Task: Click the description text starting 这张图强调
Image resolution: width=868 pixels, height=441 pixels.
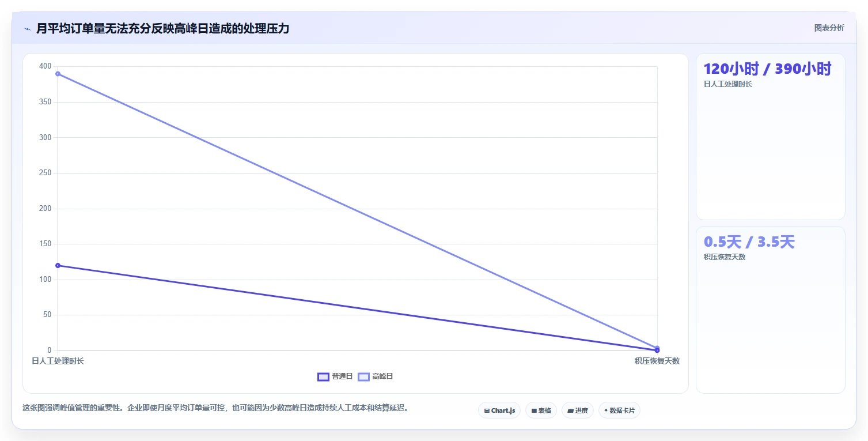Action: tap(215, 408)
